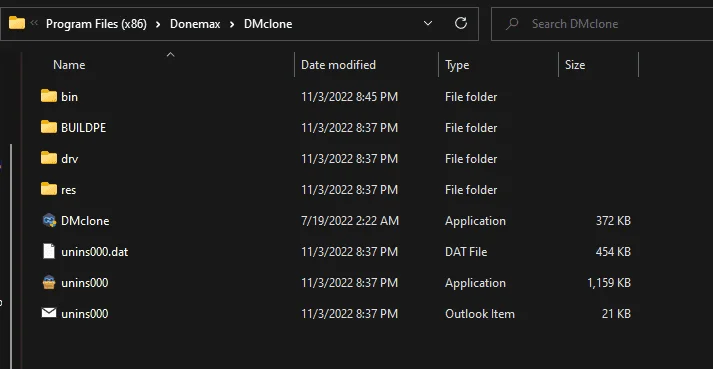713x369 pixels.
Task: Select the unins000 uninstaller application icon
Action: click(49, 283)
